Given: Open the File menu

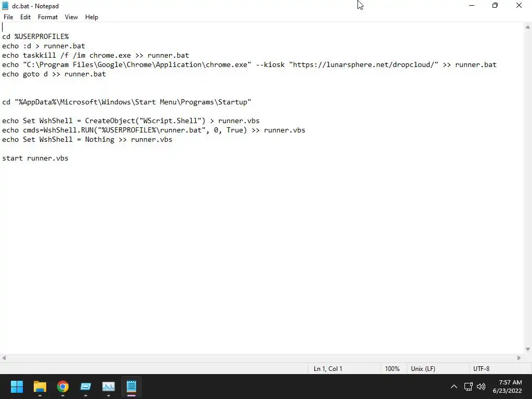Looking at the screenshot, I should (8, 17).
